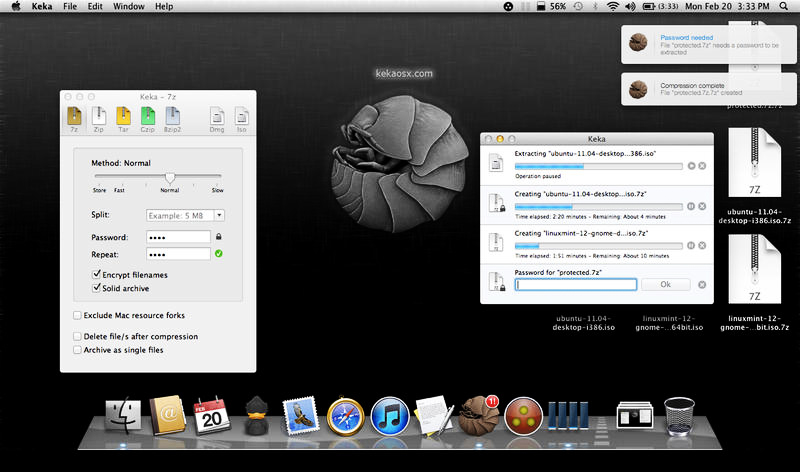Click the Repeat password field

tap(178, 254)
